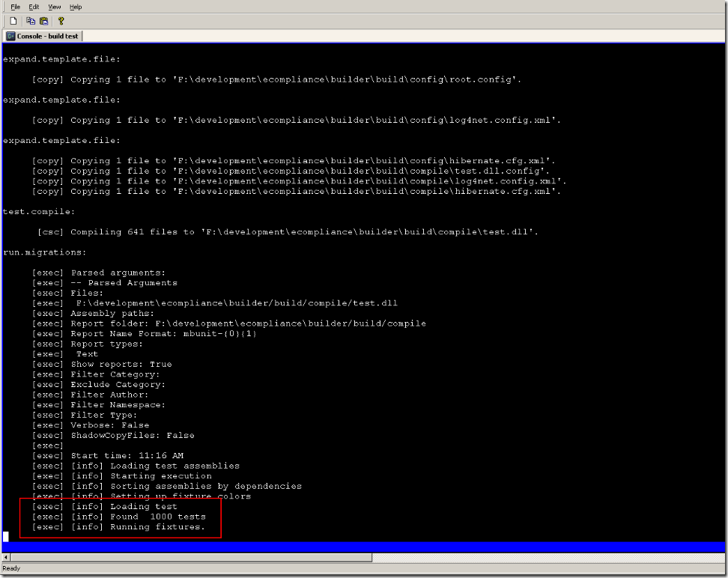Image resolution: width=728 pixels, height=578 pixels.
Task: Click the 'Found 1000 tests' console line
Action: coord(157,517)
